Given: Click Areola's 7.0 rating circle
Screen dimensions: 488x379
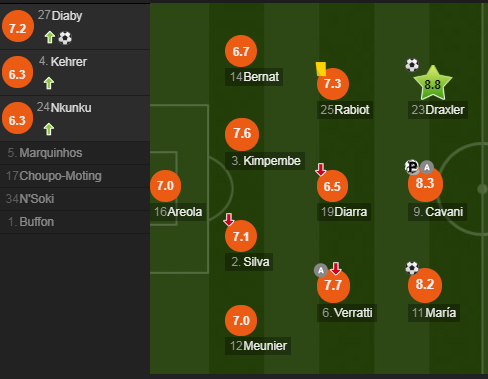Looking at the screenshot, I should pos(166,186).
